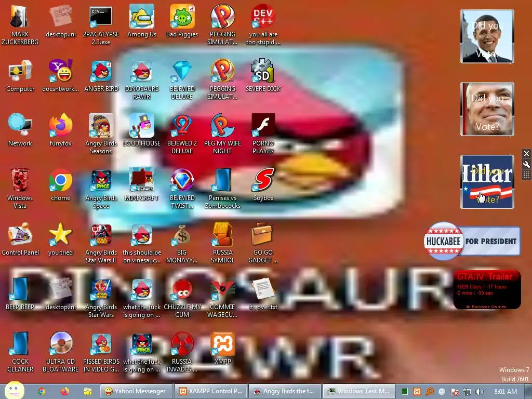Open the volume speaker tray icon

[x=479, y=392]
